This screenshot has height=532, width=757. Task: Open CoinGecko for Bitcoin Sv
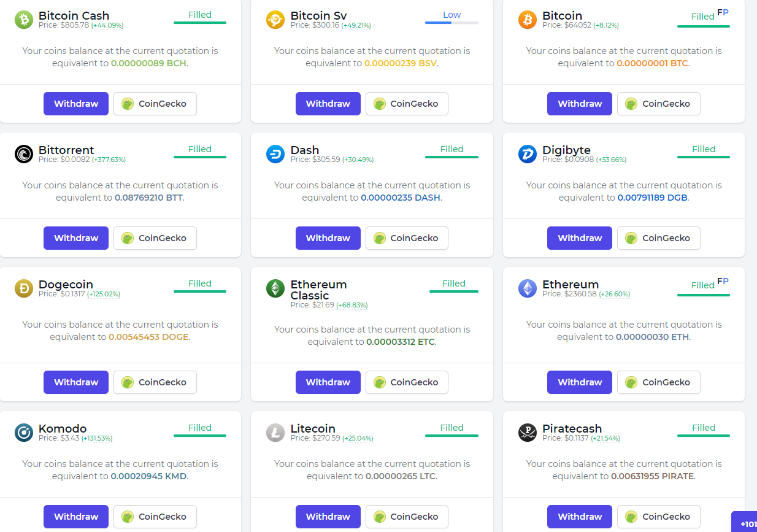point(407,104)
